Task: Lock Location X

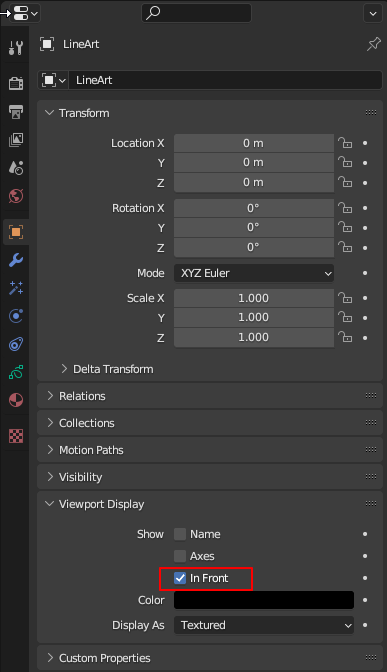Action: coord(345,143)
